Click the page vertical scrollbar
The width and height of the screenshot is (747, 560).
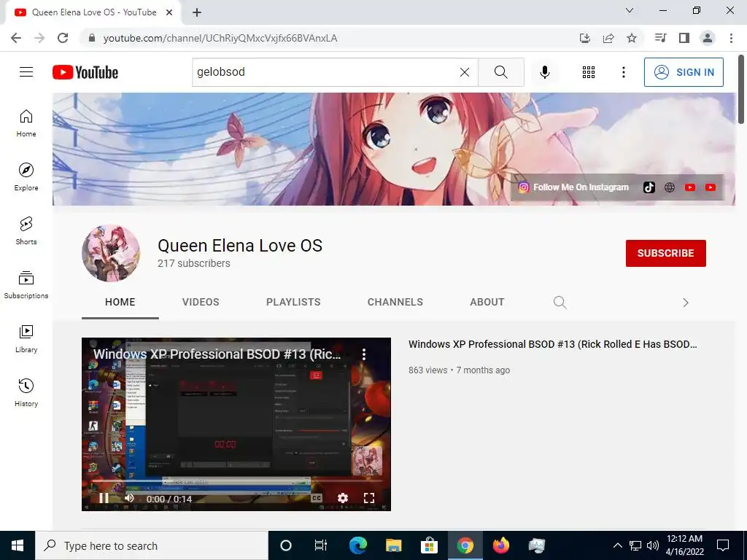pos(741,88)
